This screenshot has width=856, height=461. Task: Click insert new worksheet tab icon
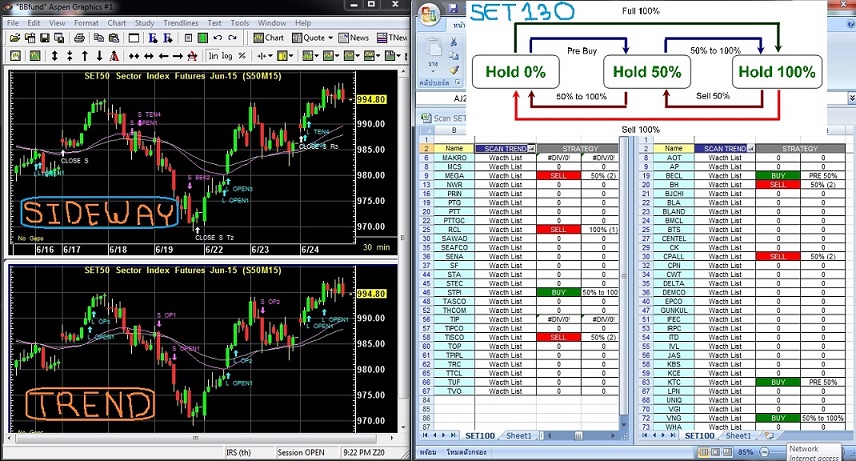769,436
